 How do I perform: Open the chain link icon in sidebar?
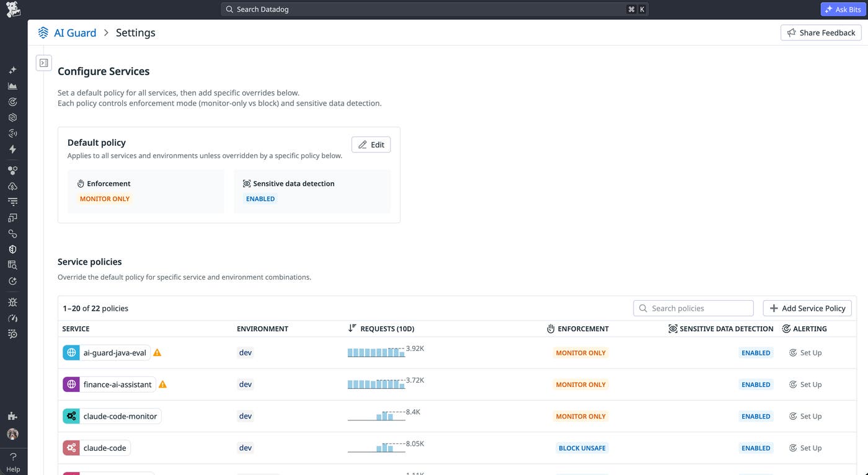[12, 234]
